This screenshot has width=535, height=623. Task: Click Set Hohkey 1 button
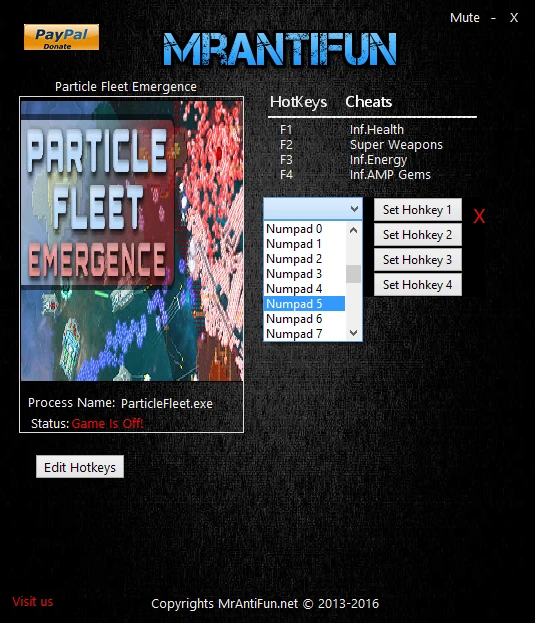click(418, 210)
